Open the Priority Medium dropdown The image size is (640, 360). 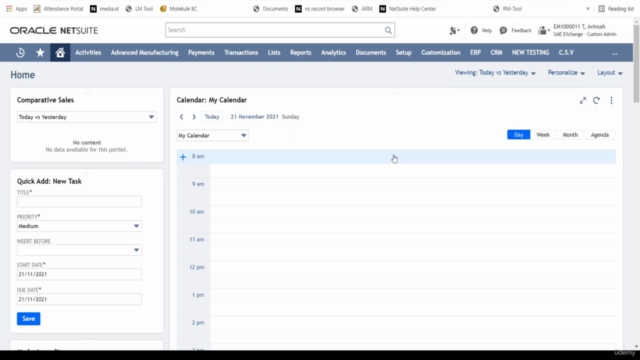(x=79, y=226)
